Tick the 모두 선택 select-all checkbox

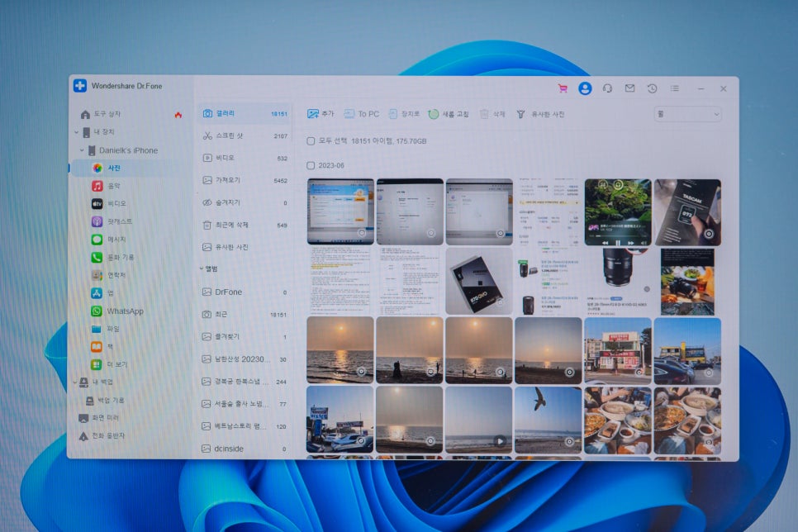311,141
